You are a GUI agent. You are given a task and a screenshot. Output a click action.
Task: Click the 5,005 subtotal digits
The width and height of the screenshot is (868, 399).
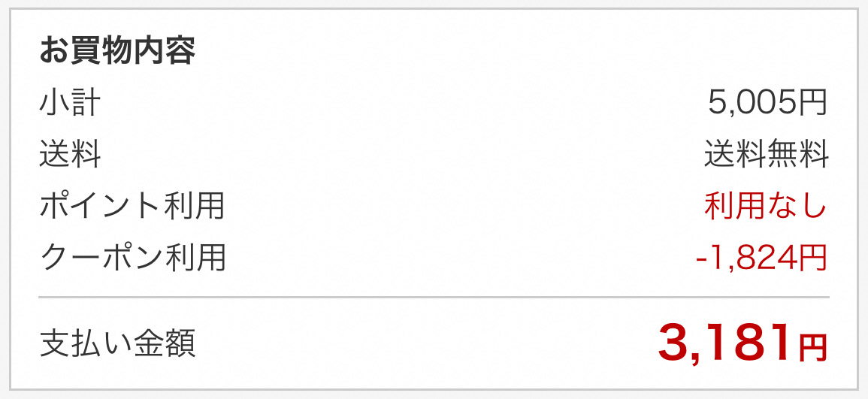click(752, 103)
